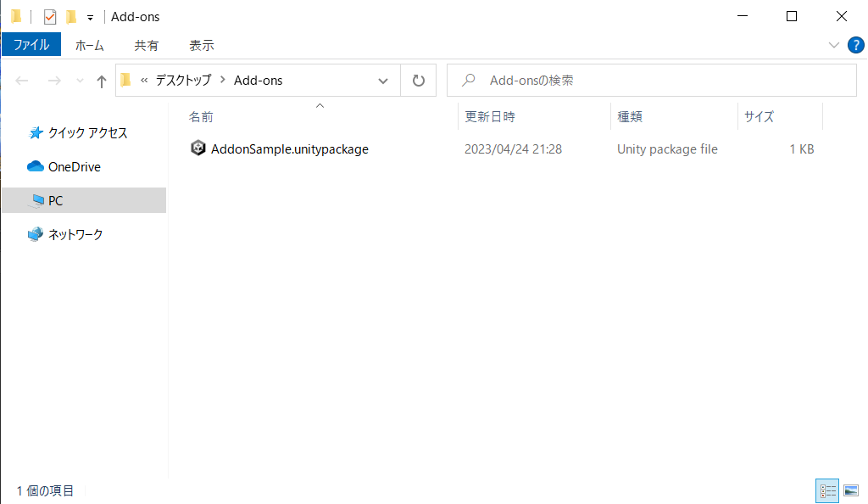The image size is (868, 504).
Task: Open the ファイル menu tab
Action: click(x=31, y=45)
